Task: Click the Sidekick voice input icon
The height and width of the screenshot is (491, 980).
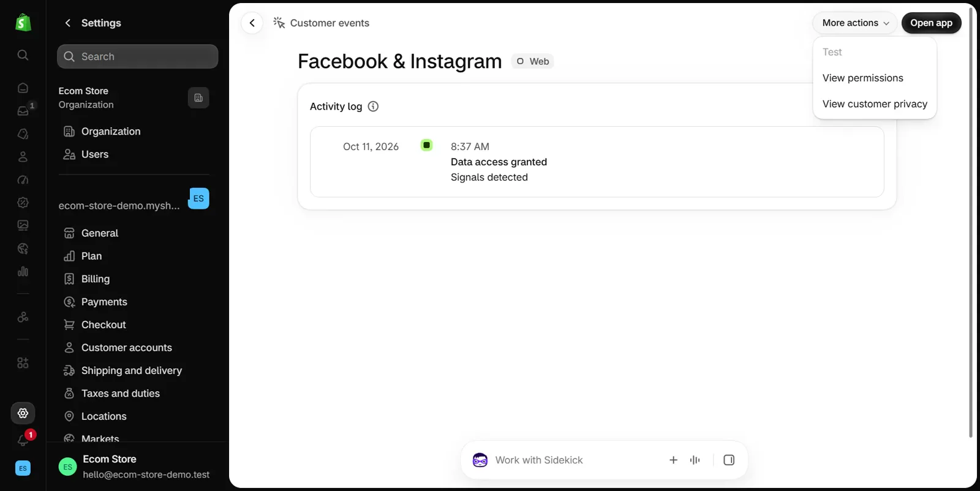Action: click(695, 460)
